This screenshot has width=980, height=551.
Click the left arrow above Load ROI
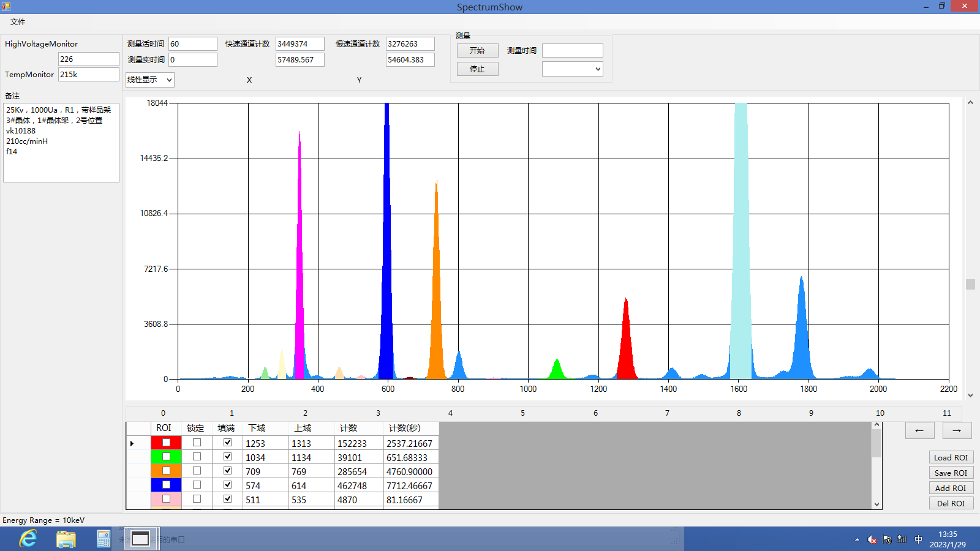(x=919, y=430)
